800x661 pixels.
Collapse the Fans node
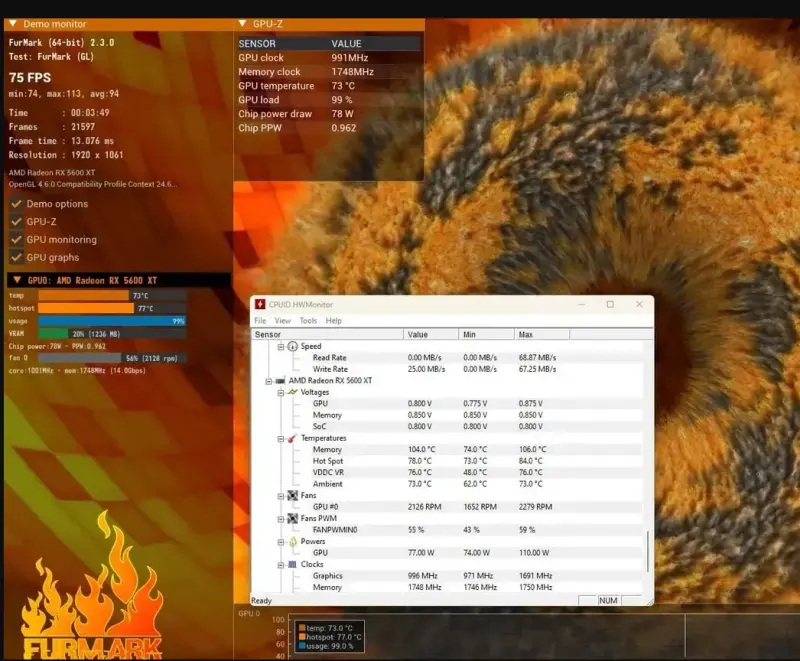[x=281, y=496]
